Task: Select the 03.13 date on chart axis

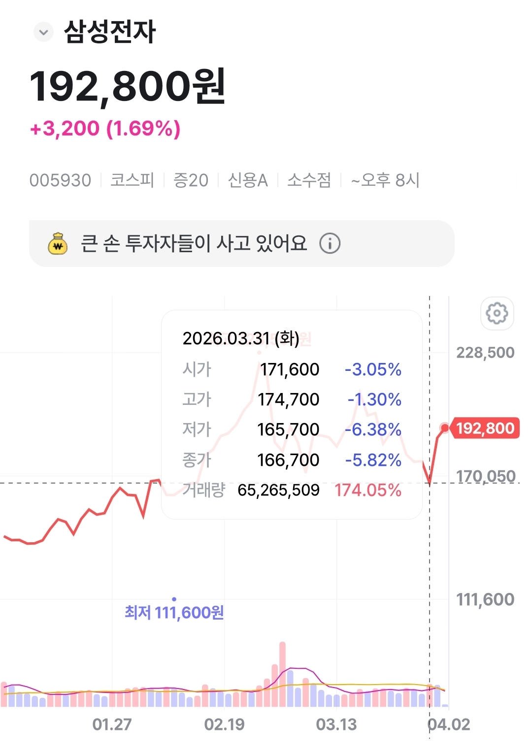Action: coord(336,724)
